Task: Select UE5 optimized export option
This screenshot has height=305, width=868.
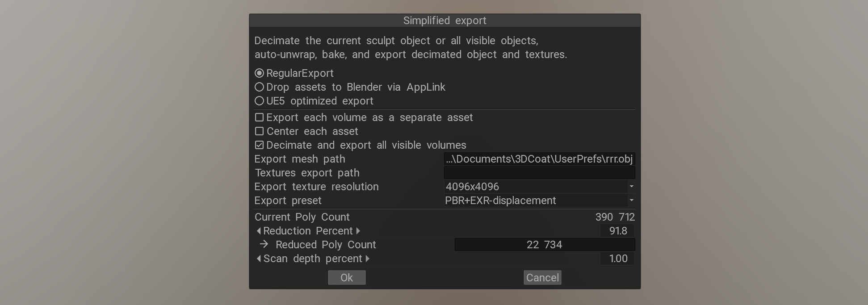Action: coord(260,101)
